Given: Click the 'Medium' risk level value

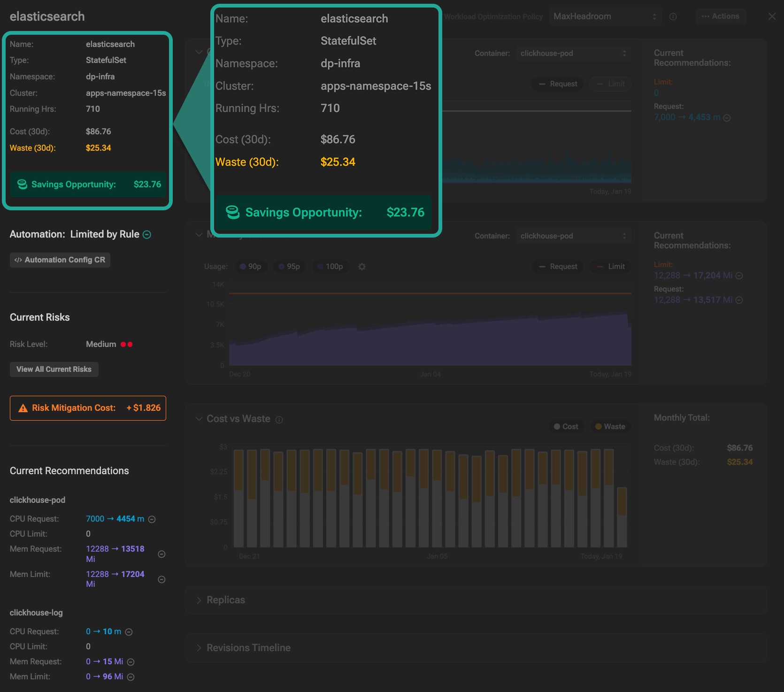Looking at the screenshot, I should coord(101,345).
